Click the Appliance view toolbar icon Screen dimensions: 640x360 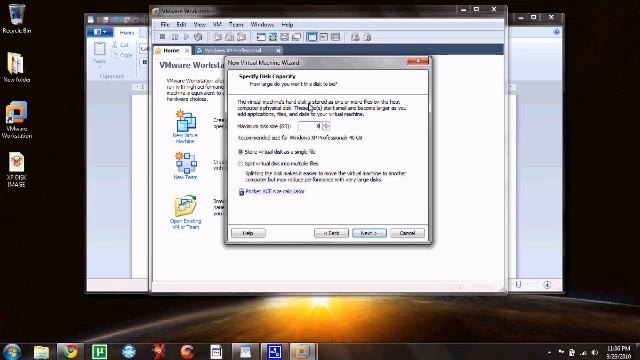(x=336, y=37)
